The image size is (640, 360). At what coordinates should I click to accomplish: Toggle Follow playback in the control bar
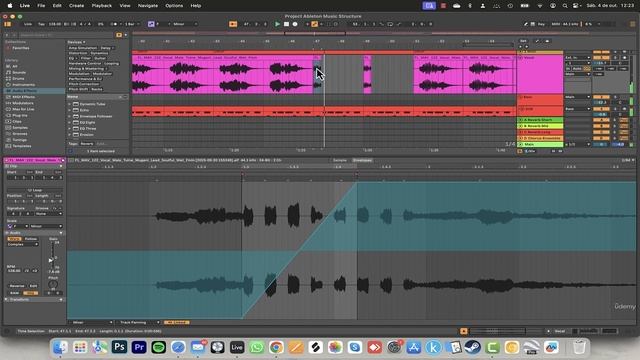pyautogui.click(x=233, y=24)
